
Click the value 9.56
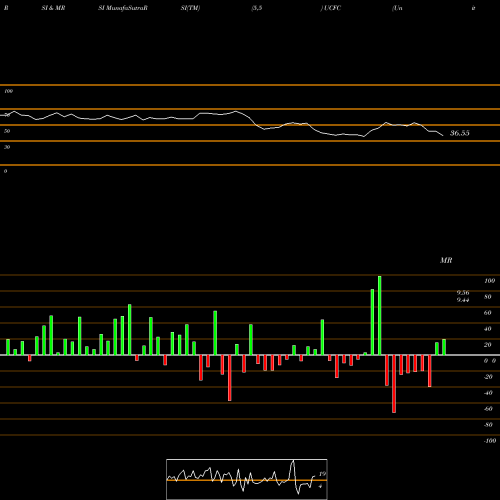point(463,292)
